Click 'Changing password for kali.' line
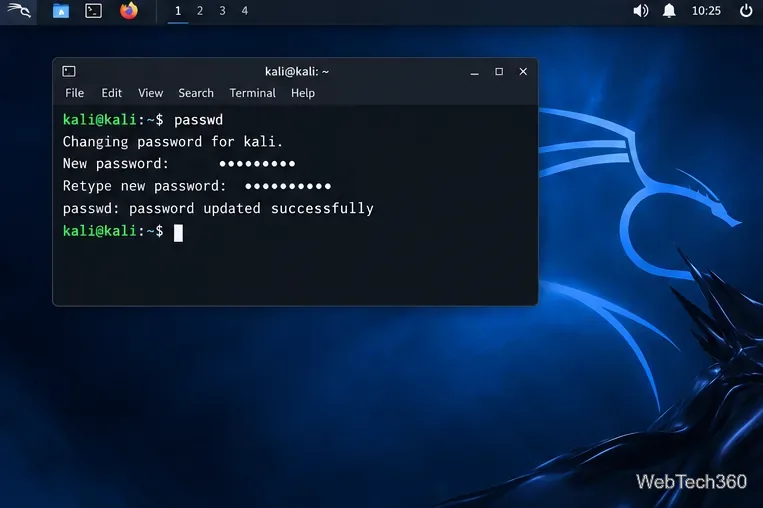 pyautogui.click(x=173, y=142)
